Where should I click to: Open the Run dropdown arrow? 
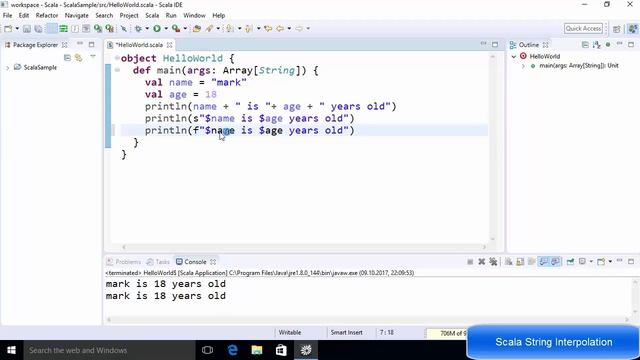(x=166, y=29)
